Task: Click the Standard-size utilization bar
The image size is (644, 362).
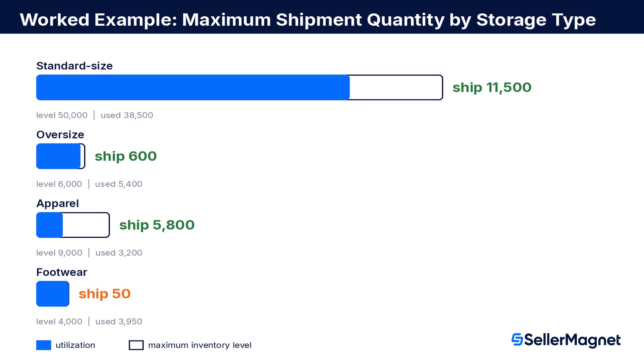Action: tap(193, 87)
